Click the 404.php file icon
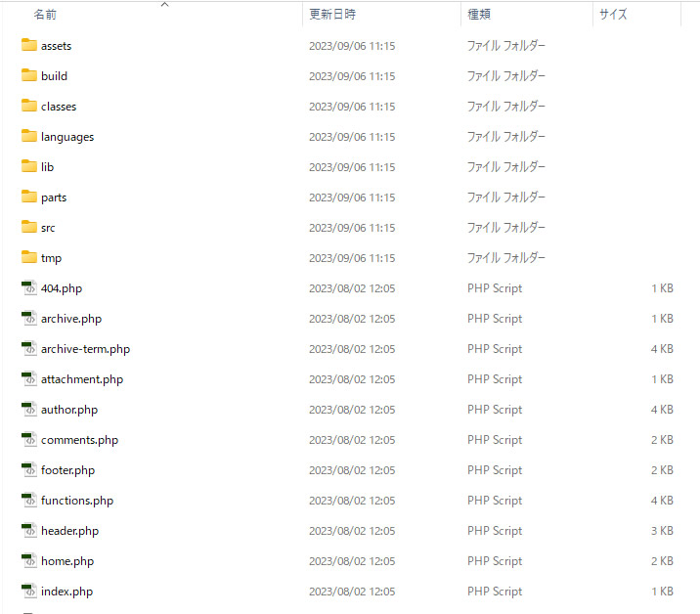700x614 pixels. tap(28, 288)
